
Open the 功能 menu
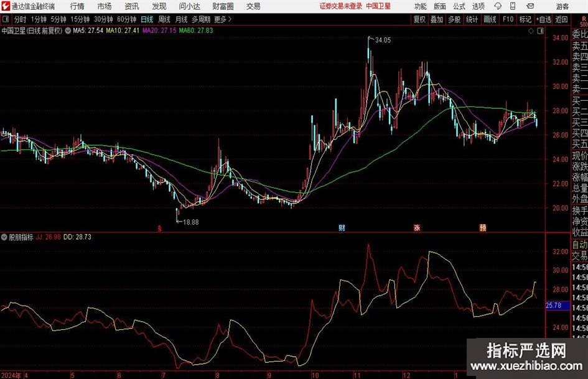coord(421,6)
